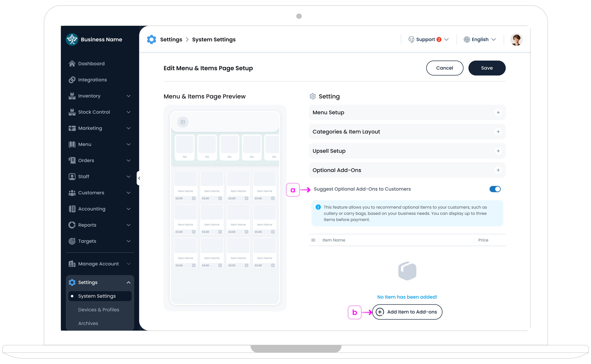Open the Accounting section
Screen dimensions: 591x364
[x=92, y=209]
